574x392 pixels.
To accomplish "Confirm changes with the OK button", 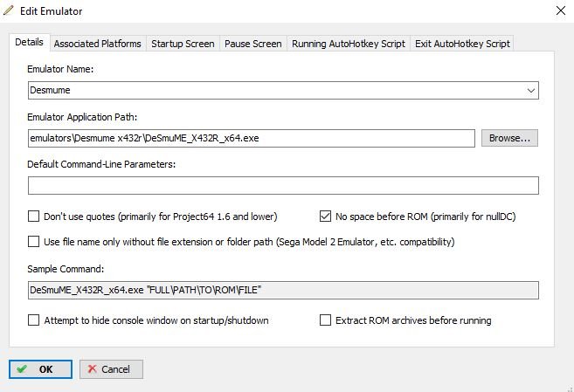I will [40, 369].
